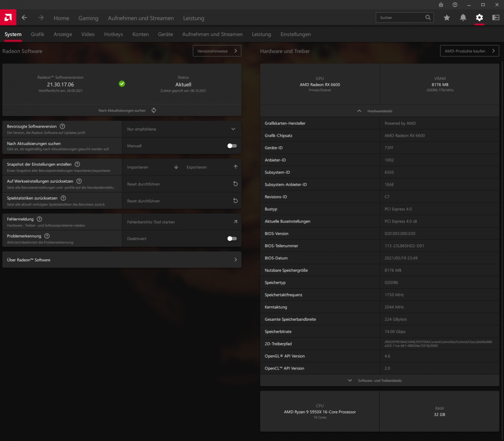Click the Versionshinweise button
The width and height of the screenshot is (504, 441).
point(217,51)
